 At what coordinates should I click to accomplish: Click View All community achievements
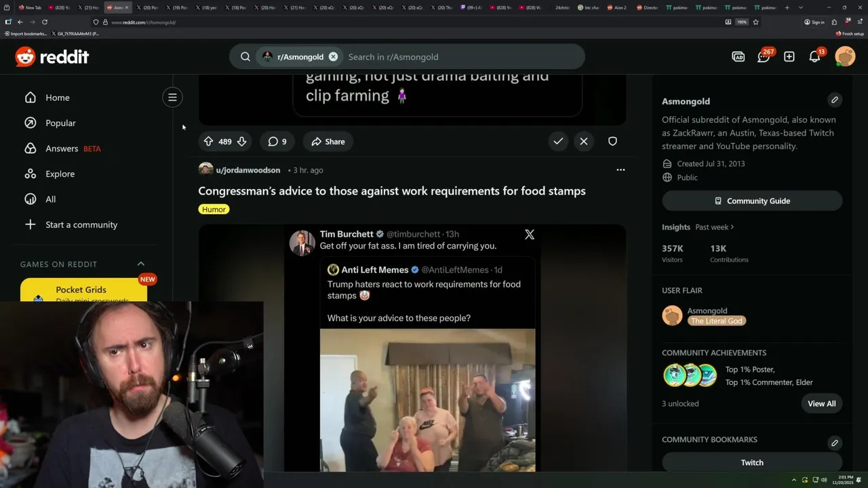point(822,403)
